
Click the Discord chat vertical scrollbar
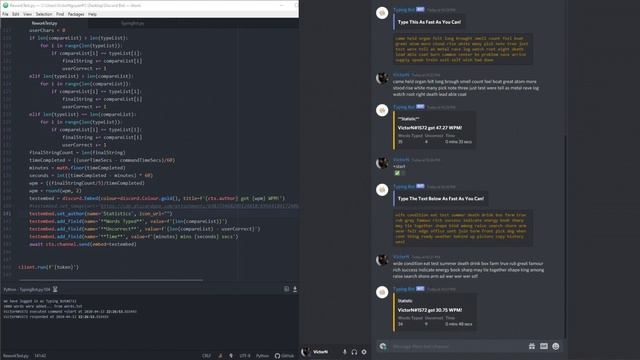[x=565, y=237]
